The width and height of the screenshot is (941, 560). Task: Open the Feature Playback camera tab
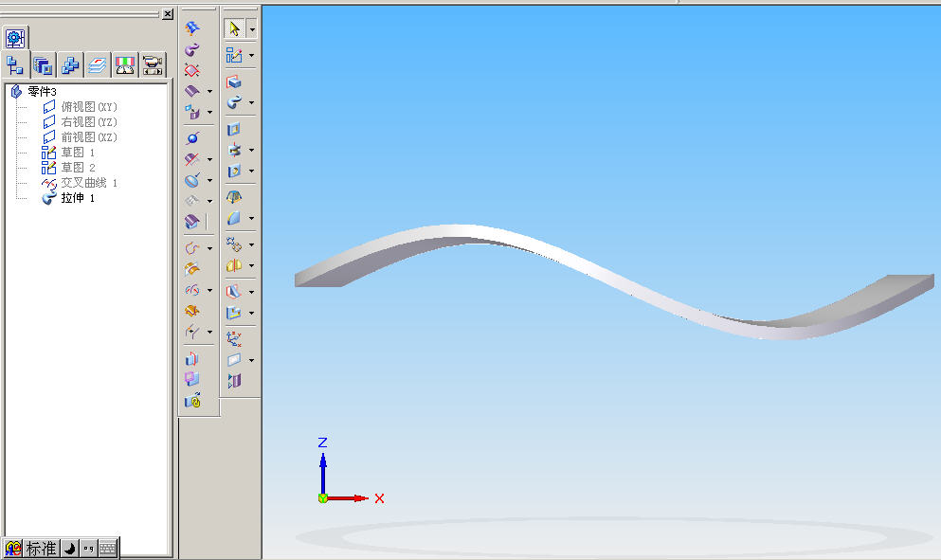tap(153, 64)
